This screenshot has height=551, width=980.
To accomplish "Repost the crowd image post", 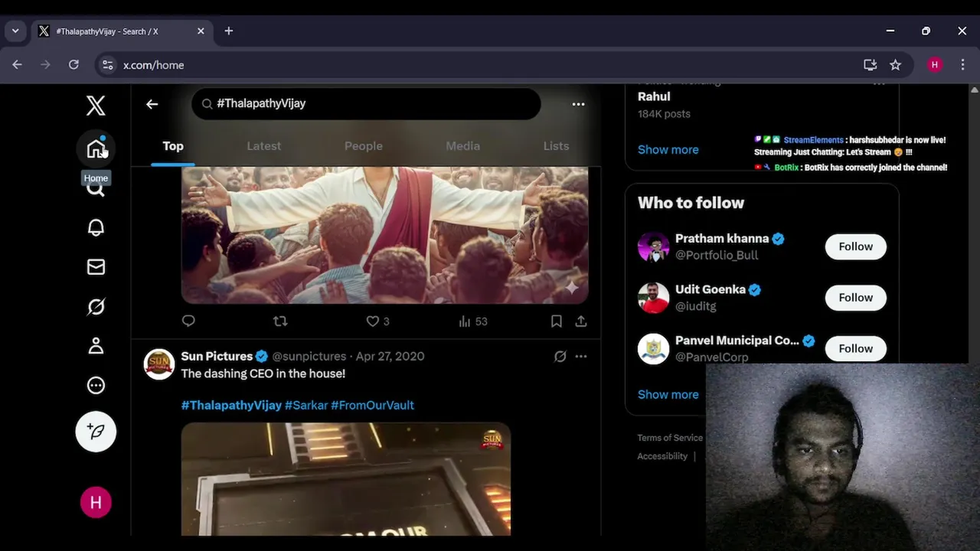I will point(280,321).
